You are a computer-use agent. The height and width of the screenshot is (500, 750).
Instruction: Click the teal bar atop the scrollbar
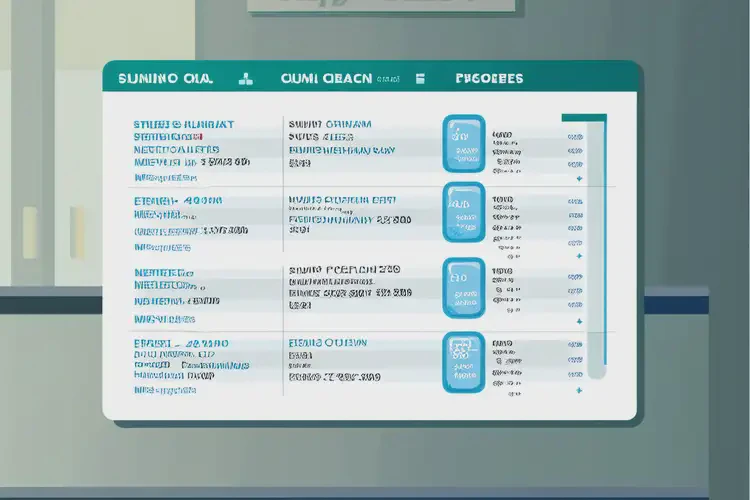(x=584, y=117)
